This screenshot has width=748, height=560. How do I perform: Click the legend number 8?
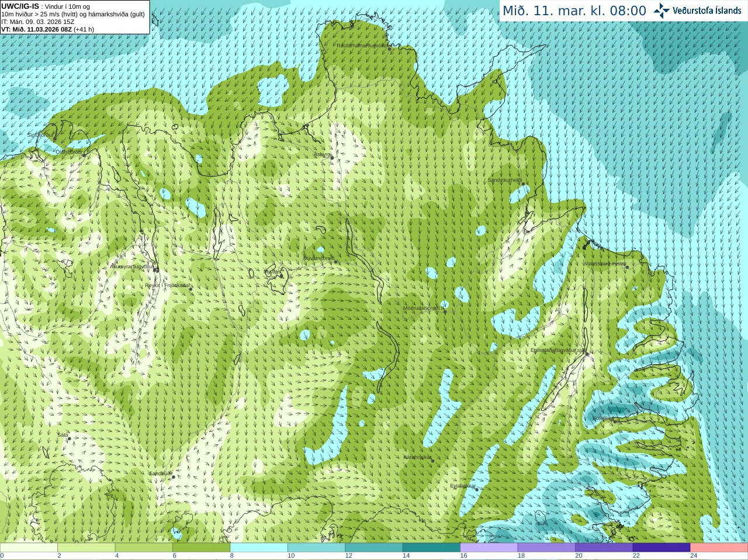click(232, 556)
